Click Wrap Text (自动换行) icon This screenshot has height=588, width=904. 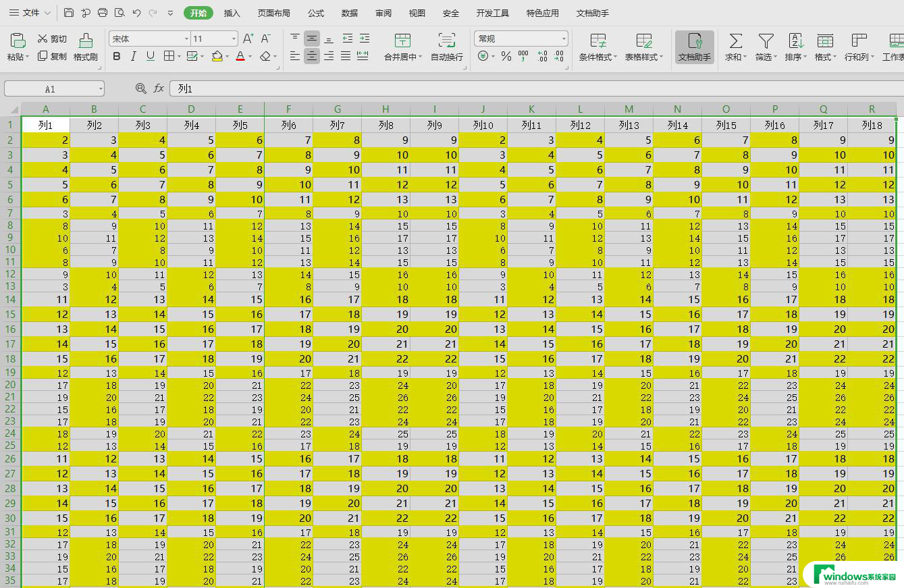(446, 40)
